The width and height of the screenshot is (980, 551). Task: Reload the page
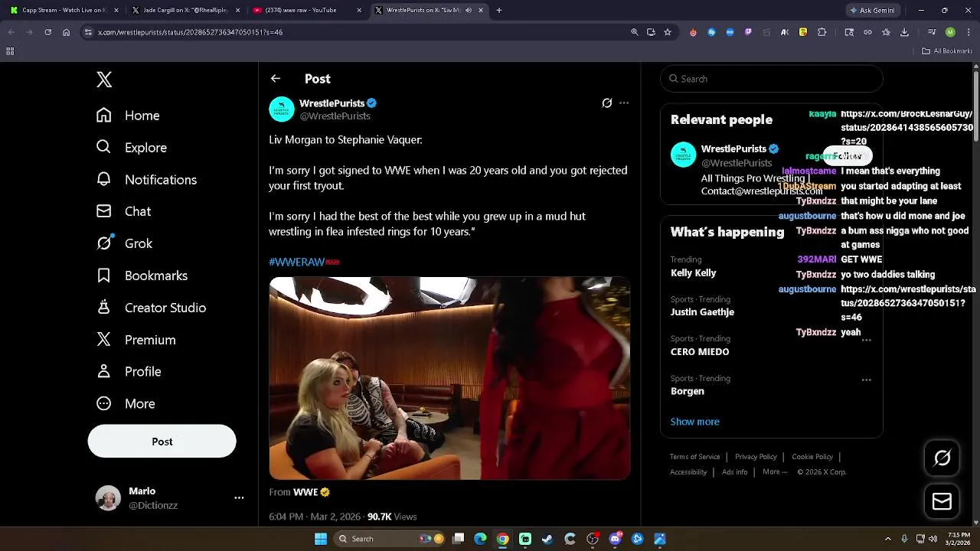coord(47,32)
